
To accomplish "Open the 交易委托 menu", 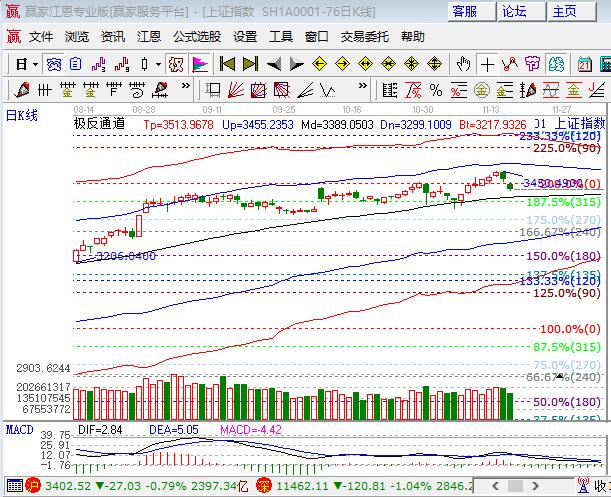I will [x=365, y=36].
